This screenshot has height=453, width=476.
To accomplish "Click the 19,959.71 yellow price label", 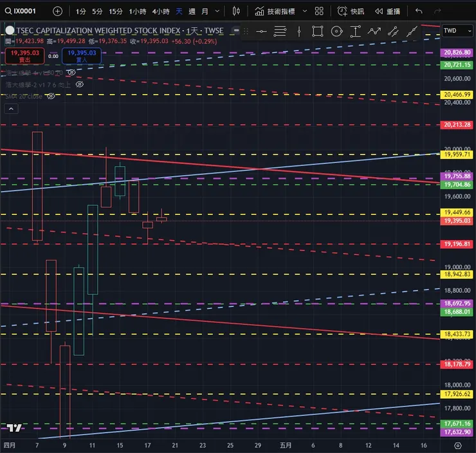I will point(457,154).
